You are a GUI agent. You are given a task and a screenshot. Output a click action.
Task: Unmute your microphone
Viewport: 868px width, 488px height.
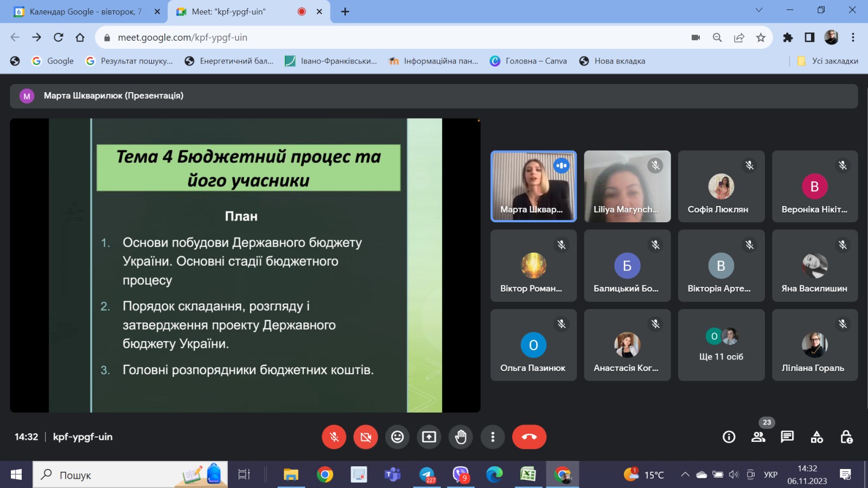coord(334,436)
